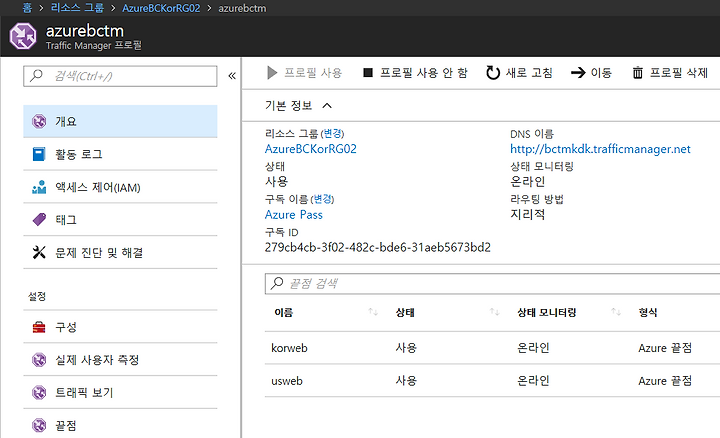Image resolution: width=720 pixels, height=438 pixels.
Task: Collapse the 기본 정보 section chevron
Action: [327, 106]
